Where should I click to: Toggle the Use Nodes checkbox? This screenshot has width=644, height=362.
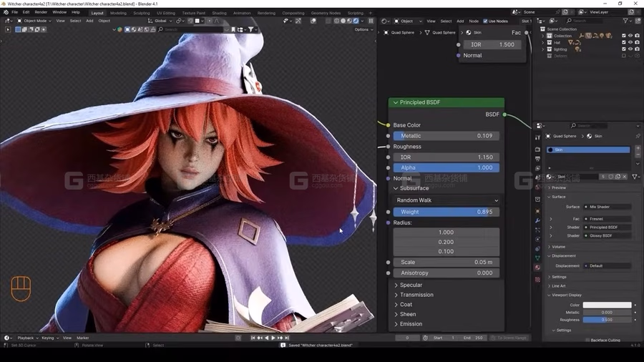point(485,21)
